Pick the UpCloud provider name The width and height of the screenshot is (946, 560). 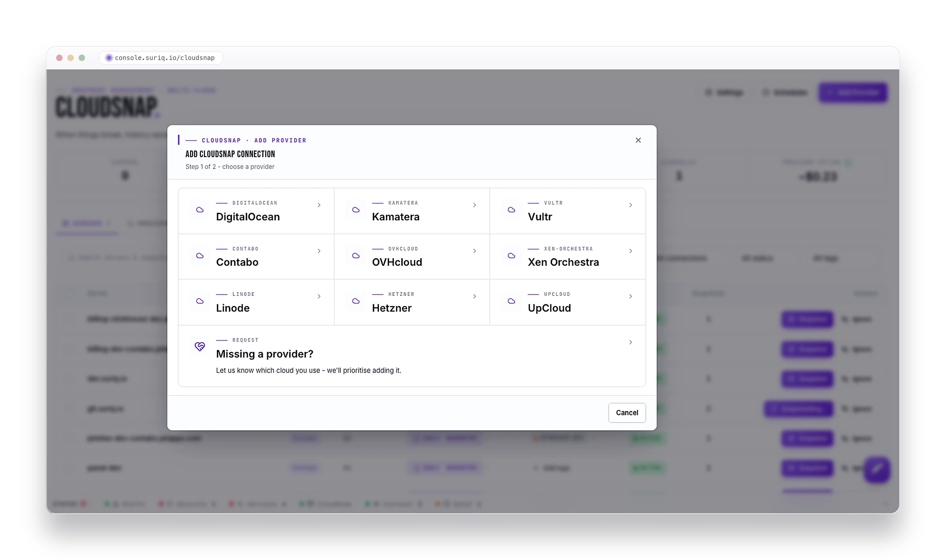pos(549,308)
